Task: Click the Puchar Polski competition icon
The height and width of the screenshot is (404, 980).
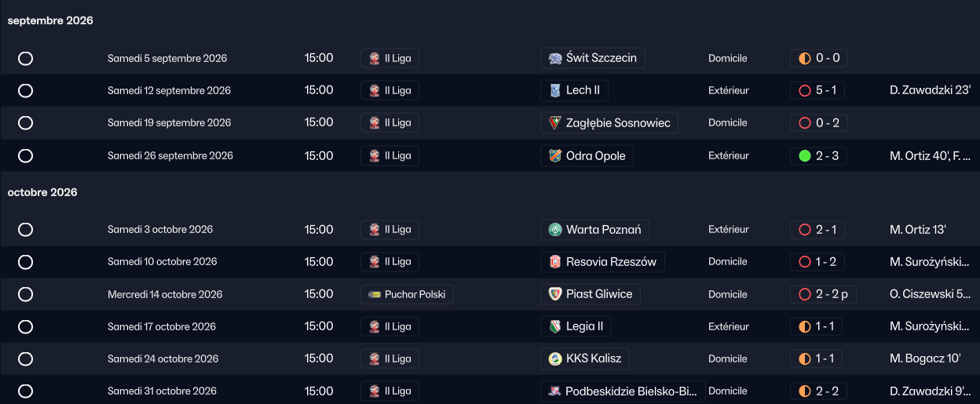Action: tap(375, 294)
